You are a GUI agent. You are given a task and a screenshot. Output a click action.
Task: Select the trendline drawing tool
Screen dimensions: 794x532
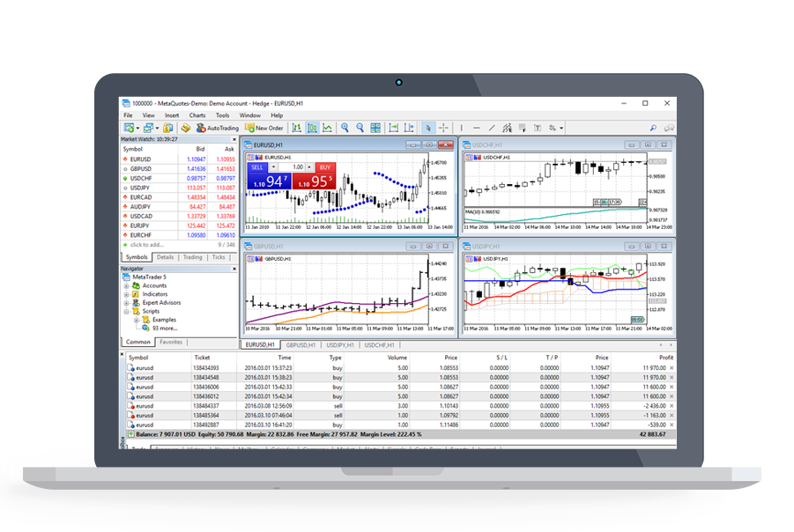pyautogui.click(x=491, y=128)
